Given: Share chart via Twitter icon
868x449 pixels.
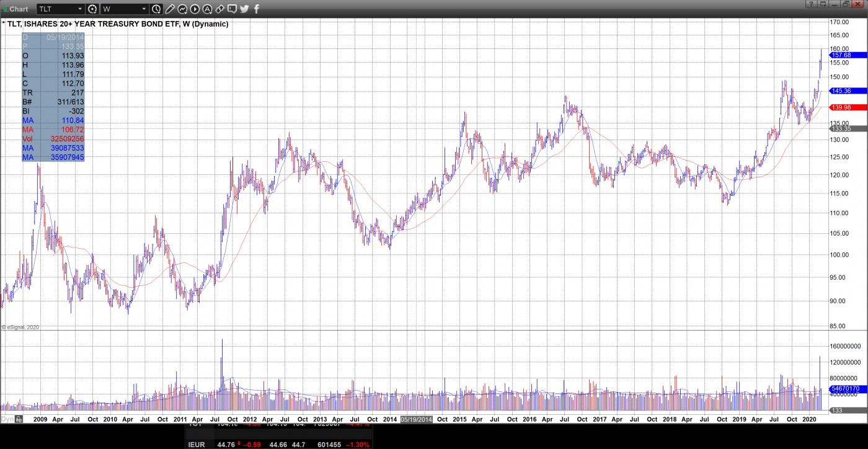Looking at the screenshot, I should (x=244, y=9).
